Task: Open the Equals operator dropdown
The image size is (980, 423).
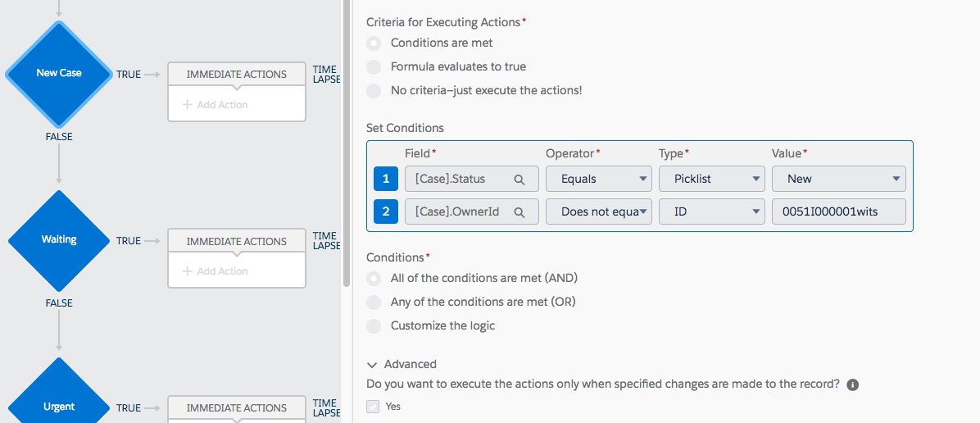Action: click(x=598, y=179)
